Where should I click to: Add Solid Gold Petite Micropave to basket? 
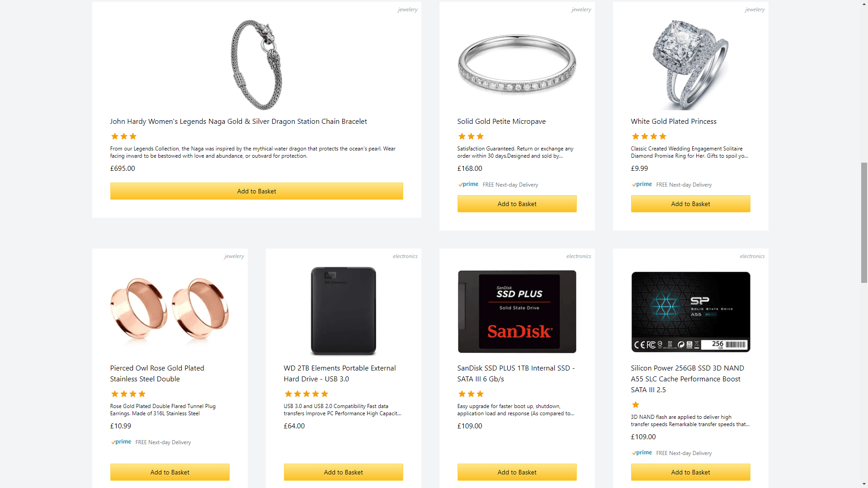point(517,204)
